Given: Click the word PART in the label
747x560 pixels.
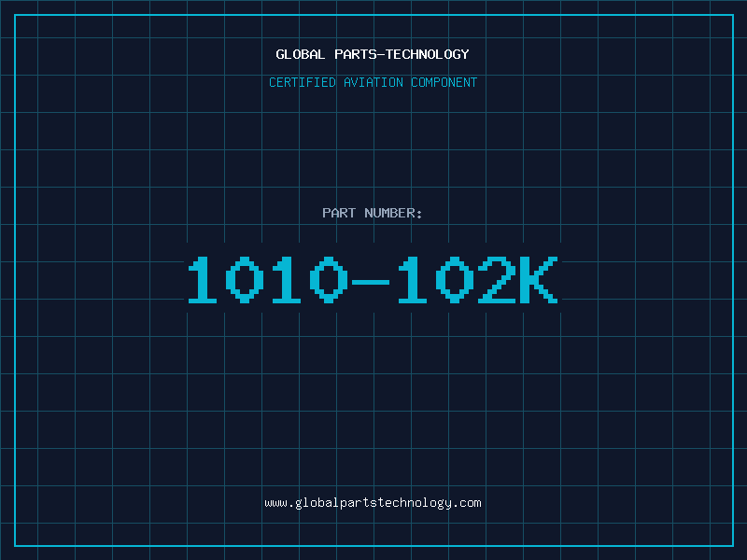Looking at the screenshot, I should coord(339,213).
